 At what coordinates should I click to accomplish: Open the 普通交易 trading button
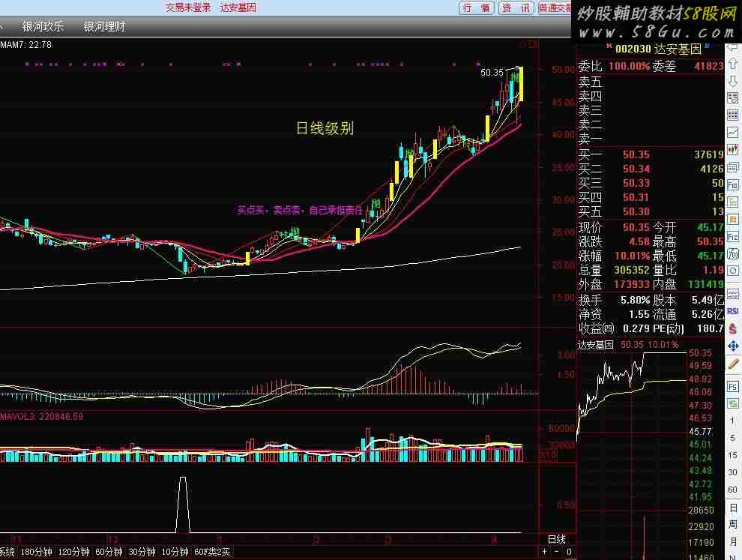pyautogui.click(x=555, y=7)
